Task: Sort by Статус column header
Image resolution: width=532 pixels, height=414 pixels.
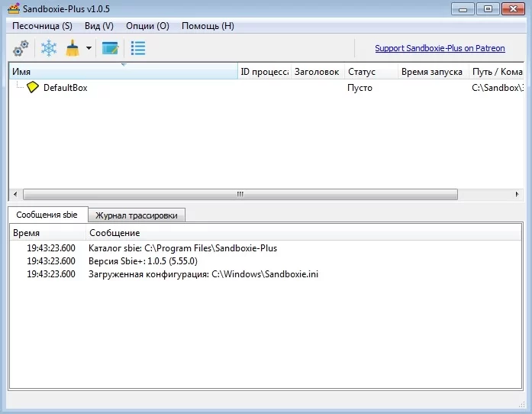Action: (371, 72)
